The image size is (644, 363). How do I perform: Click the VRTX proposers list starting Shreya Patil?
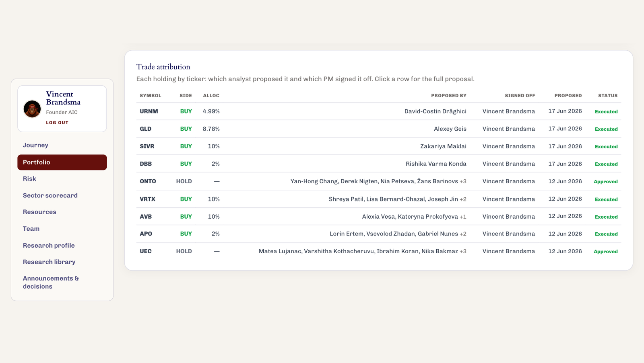click(398, 199)
